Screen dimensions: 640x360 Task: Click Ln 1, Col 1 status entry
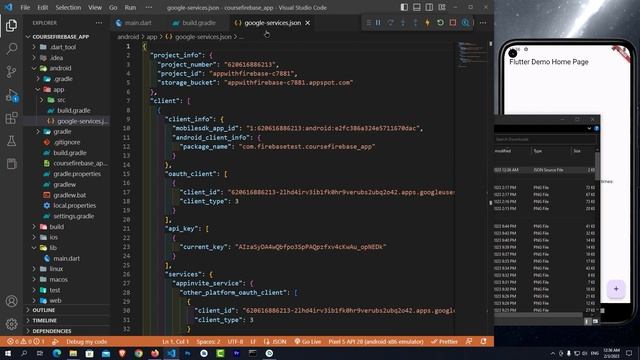176,342
